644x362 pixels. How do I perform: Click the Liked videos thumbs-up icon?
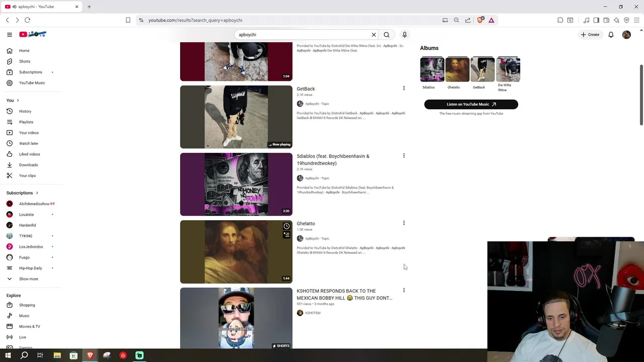pyautogui.click(x=10, y=154)
